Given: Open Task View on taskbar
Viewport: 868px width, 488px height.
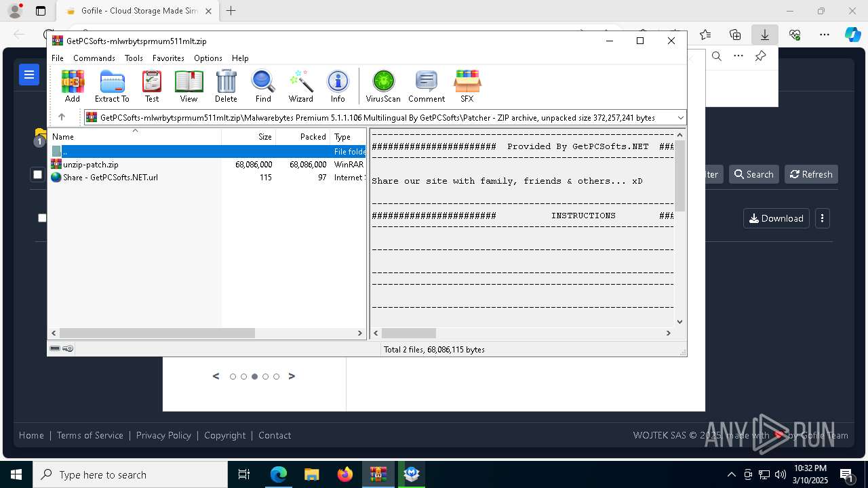Looking at the screenshot, I should tap(245, 474).
